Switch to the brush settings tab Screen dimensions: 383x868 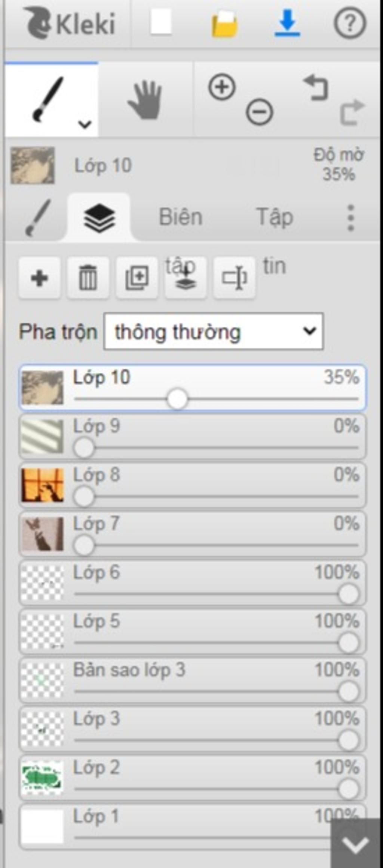pyautogui.click(x=37, y=218)
